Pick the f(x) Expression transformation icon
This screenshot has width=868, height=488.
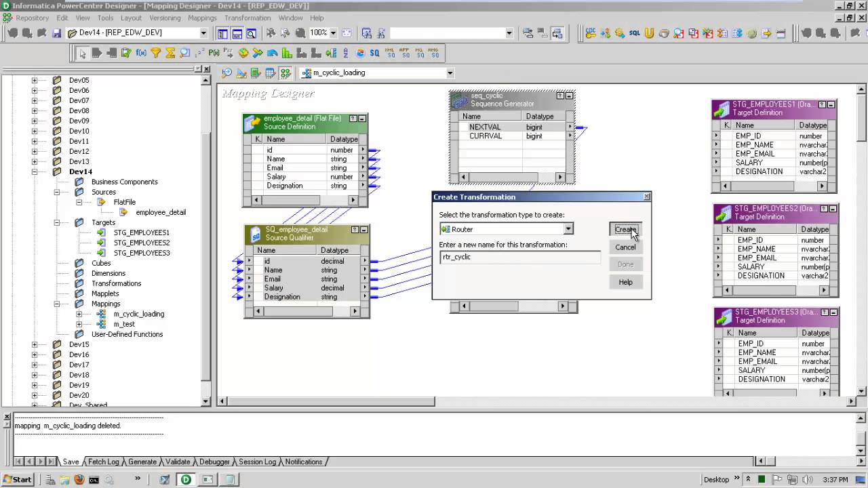[x=141, y=53]
